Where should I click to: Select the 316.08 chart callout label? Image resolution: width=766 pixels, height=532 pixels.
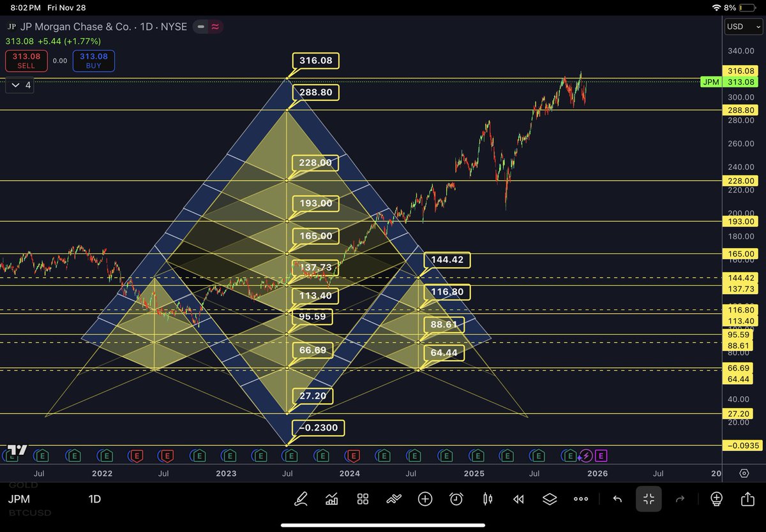point(315,61)
